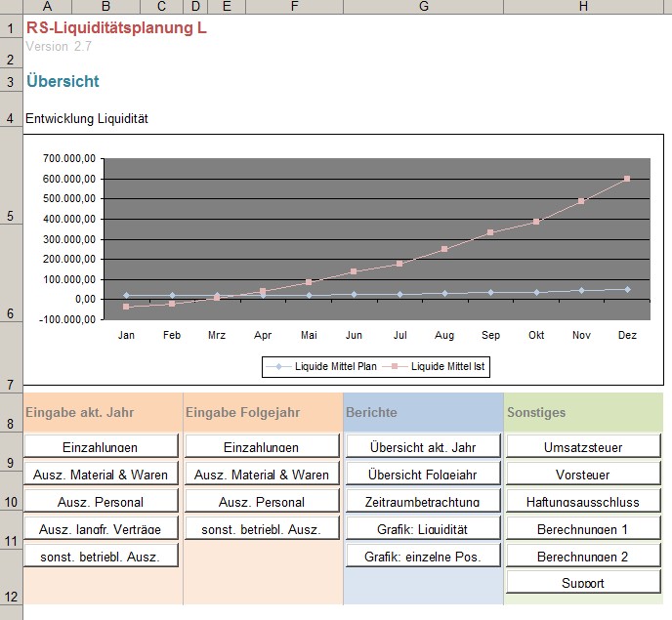672x620 pixels.
Task: View the Haftungsausschluss page
Action: coord(583,502)
